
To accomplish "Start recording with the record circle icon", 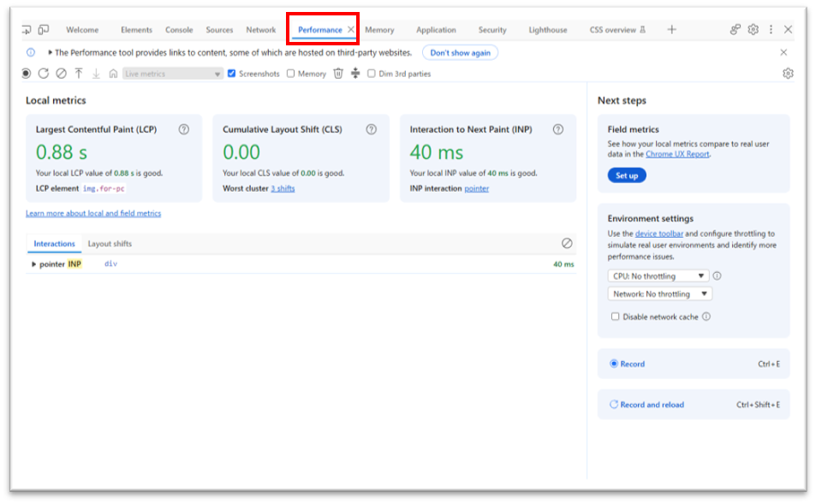I will 26,74.
